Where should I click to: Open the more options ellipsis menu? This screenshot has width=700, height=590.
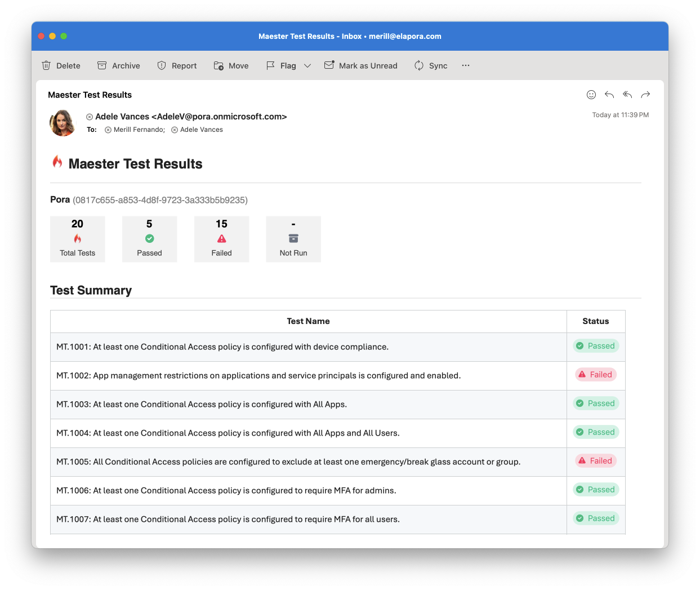click(466, 65)
